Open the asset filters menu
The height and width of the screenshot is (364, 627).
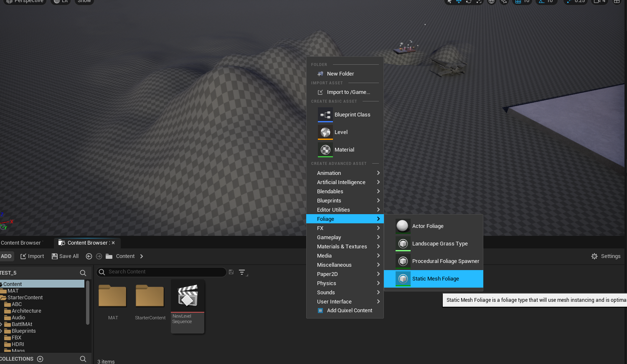coord(242,272)
